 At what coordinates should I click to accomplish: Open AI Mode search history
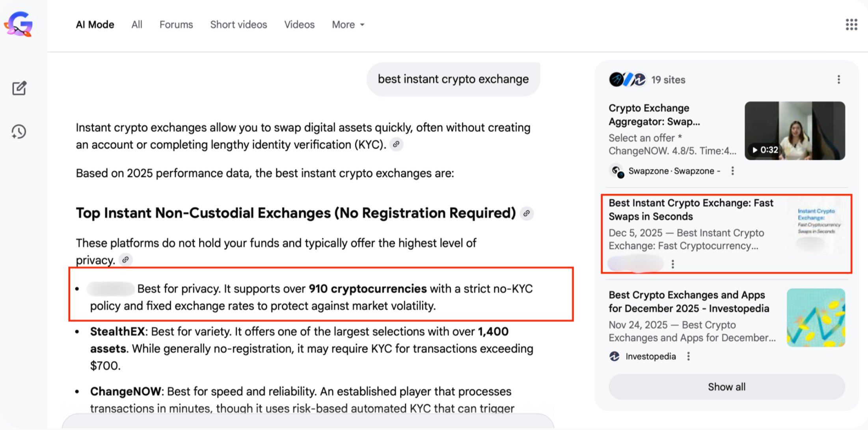point(19,132)
